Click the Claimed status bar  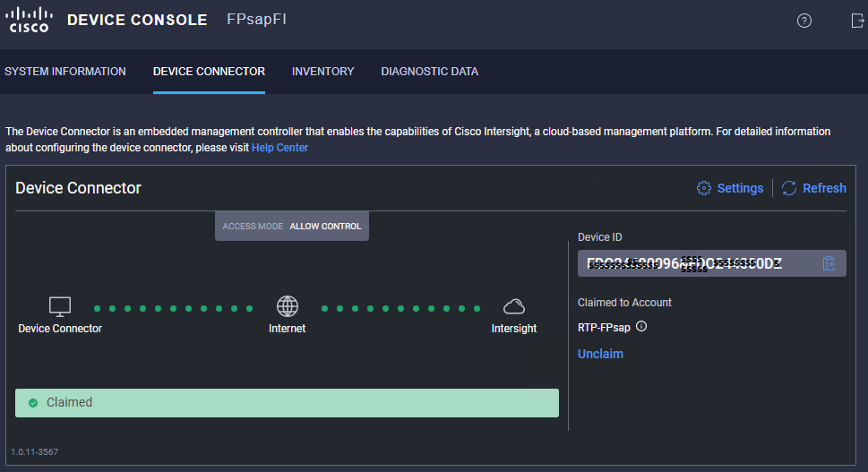click(287, 403)
